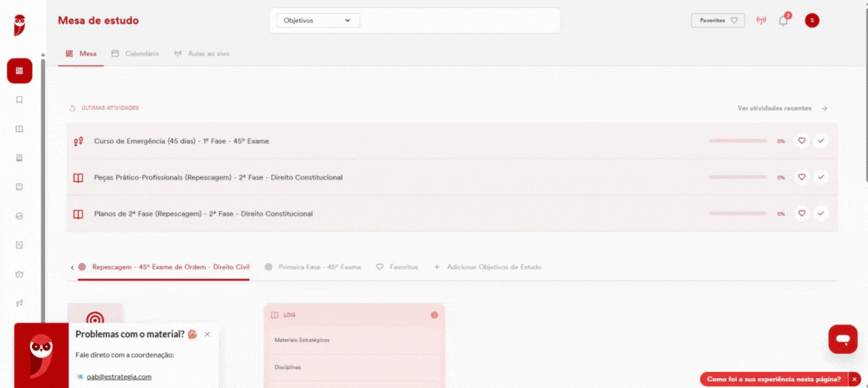Mark Peças Prático-Profissionais as completed checkmark
This screenshot has width=868, height=388.
click(x=821, y=177)
